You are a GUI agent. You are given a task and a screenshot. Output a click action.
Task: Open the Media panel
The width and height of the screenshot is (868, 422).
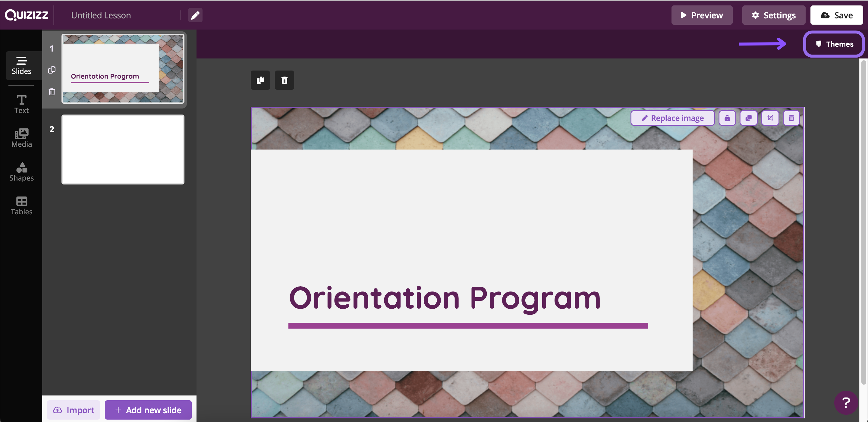(21, 137)
